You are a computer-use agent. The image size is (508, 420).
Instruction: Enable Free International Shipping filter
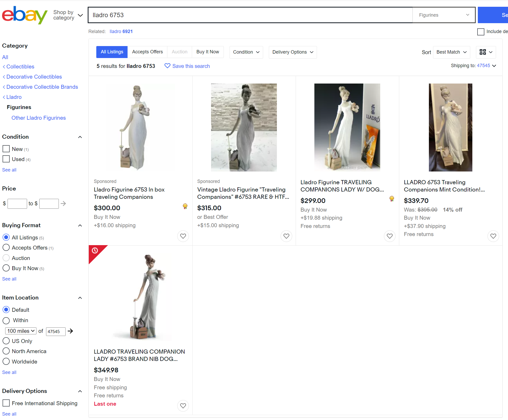point(6,403)
